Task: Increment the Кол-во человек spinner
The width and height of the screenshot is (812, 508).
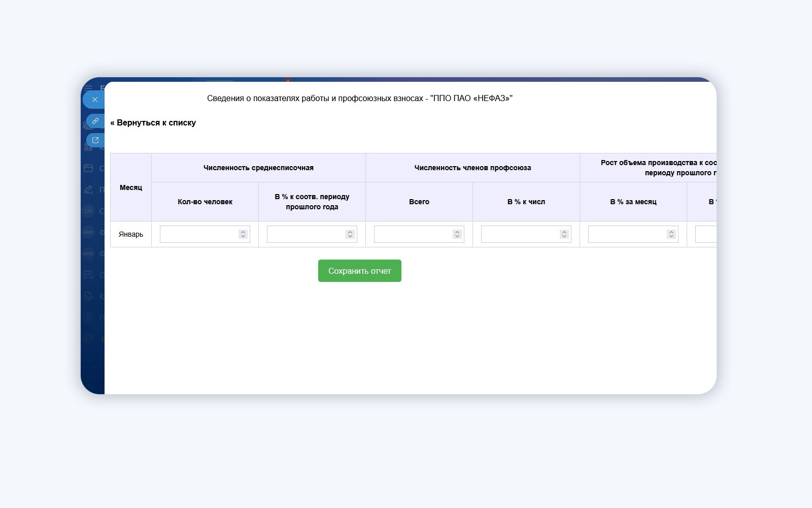Action: coord(243,232)
